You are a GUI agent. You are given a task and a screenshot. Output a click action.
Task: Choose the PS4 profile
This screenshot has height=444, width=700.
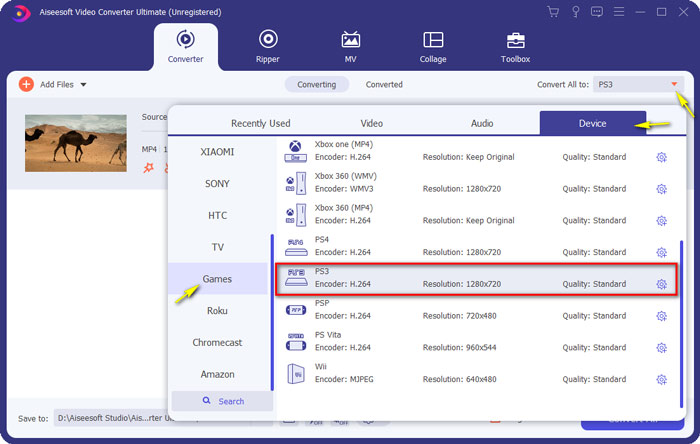(476, 246)
